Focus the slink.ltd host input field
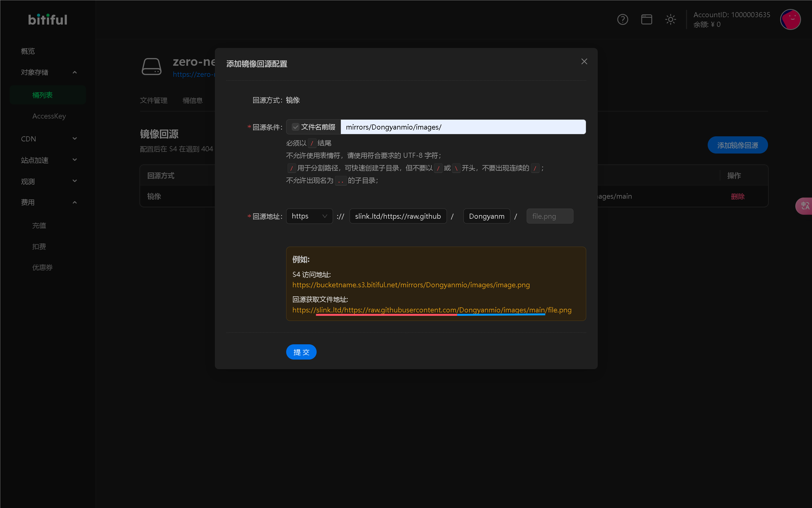The width and height of the screenshot is (812, 508). pos(398,216)
